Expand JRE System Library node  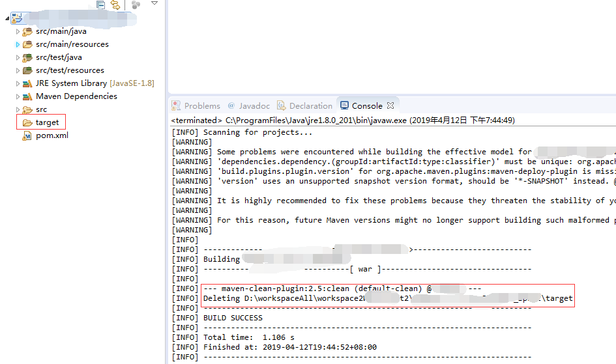(x=18, y=83)
